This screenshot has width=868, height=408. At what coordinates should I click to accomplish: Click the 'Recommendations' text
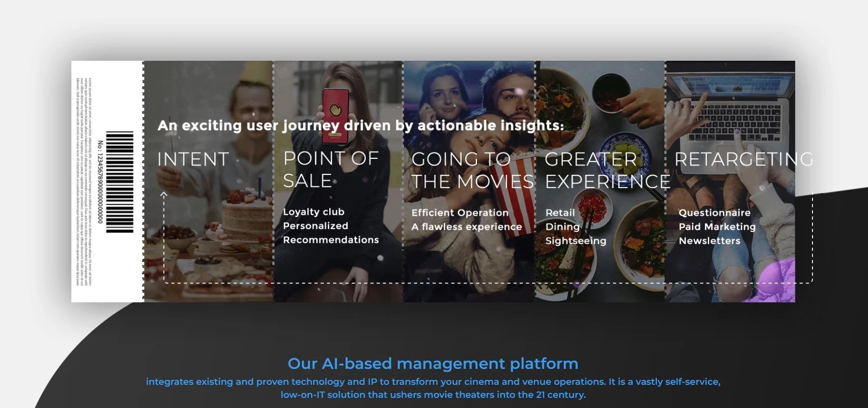(x=331, y=240)
